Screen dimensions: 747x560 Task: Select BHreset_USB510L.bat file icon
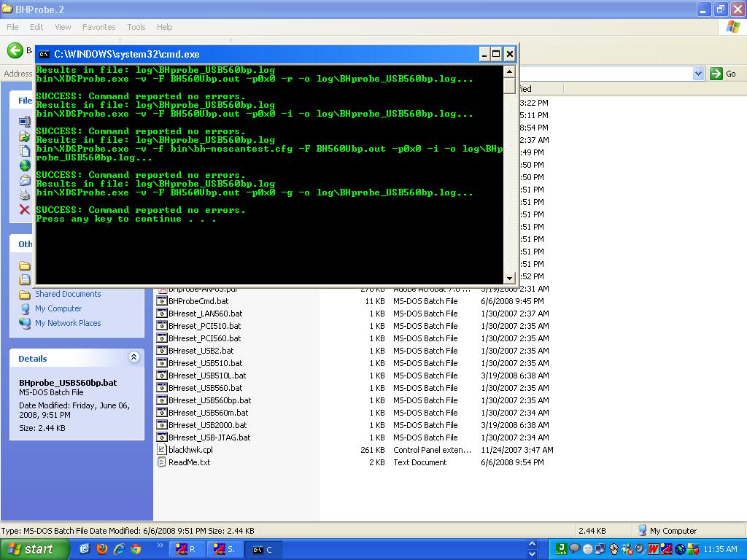pos(162,376)
